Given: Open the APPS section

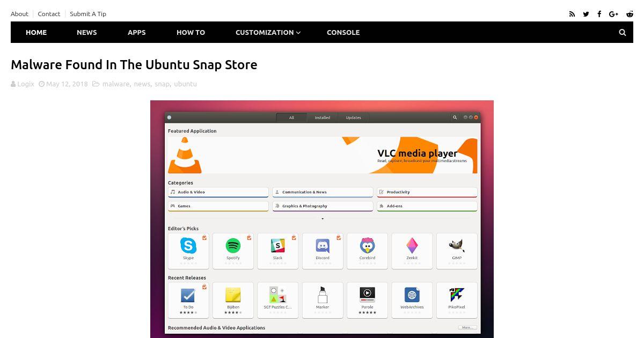Looking at the screenshot, I should click(x=136, y=32).
